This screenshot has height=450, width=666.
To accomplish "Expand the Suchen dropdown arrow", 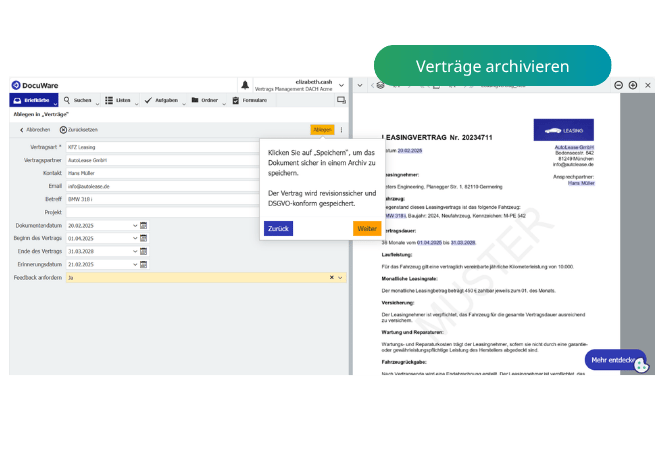I will (x=97, y=103).
